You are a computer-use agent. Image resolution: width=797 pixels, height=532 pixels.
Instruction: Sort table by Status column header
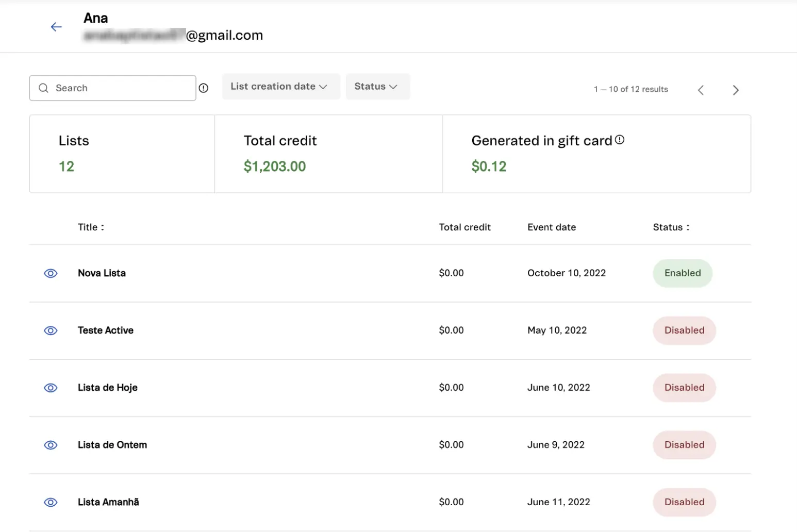pyautogui.click(x=671, y=227)
